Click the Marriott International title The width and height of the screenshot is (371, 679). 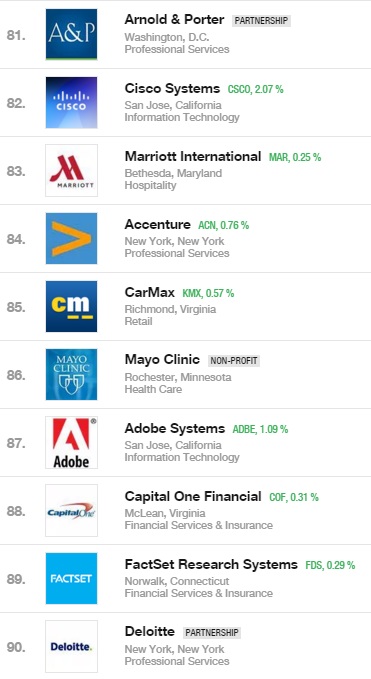click(x=193, y=156)
